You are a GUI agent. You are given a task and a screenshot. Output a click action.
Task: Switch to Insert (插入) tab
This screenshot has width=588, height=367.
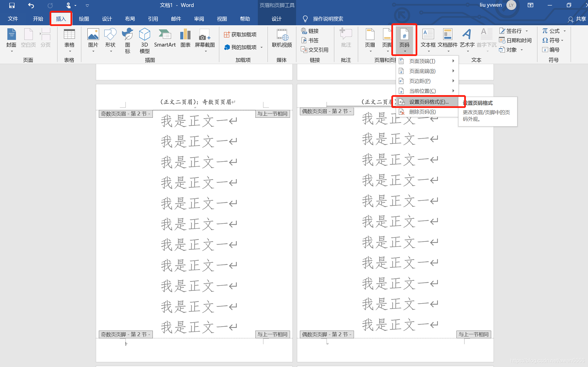click(61, 19)
